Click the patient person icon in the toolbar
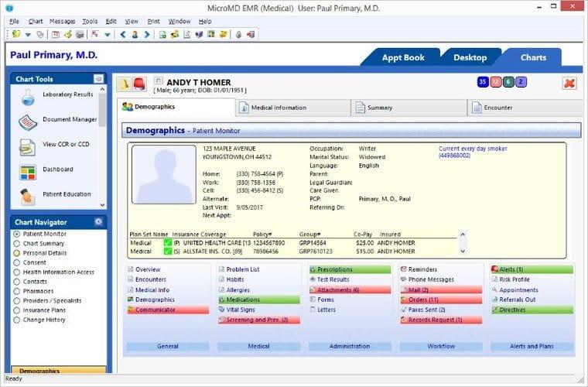The width and height of the screenshot is (588, 387). tap(135, 35)
